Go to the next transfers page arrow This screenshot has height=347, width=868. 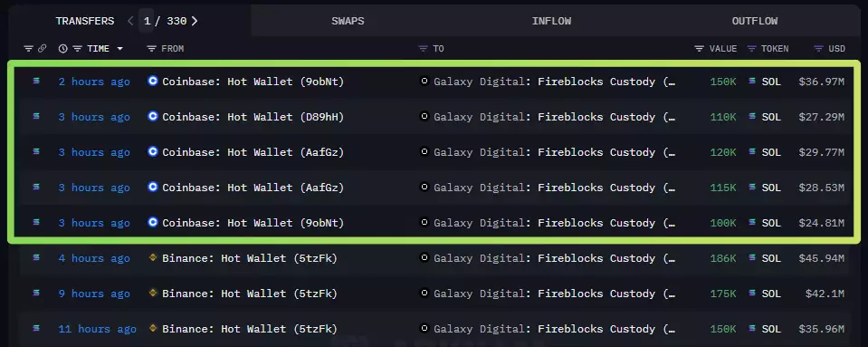195,21
